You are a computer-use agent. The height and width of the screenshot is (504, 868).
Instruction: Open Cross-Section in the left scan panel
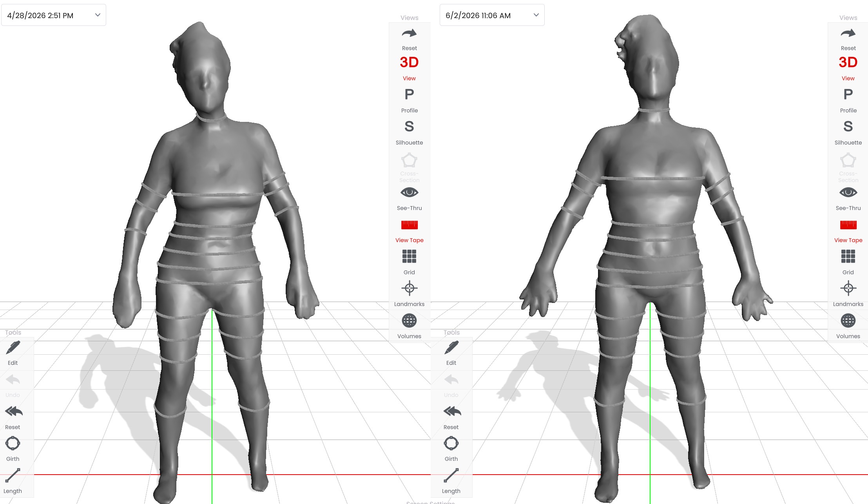click(x=409, y=168)
